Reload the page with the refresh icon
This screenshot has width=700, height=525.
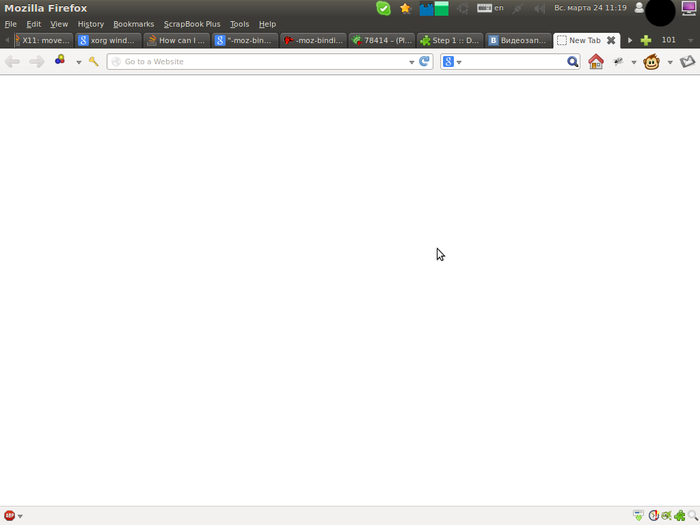424,61
